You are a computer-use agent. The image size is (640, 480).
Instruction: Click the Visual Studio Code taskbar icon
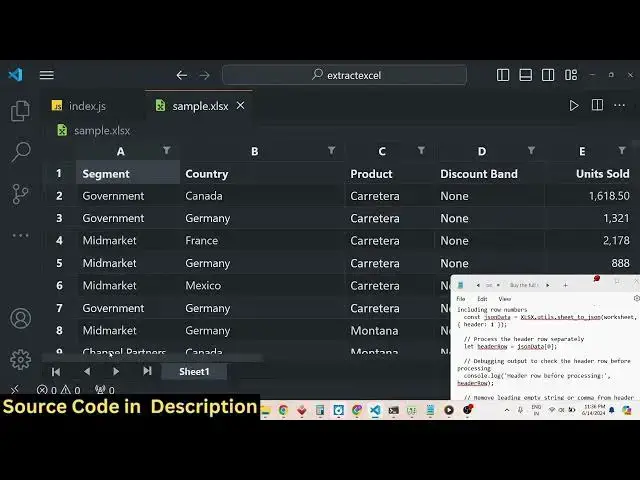coord(375,410)
